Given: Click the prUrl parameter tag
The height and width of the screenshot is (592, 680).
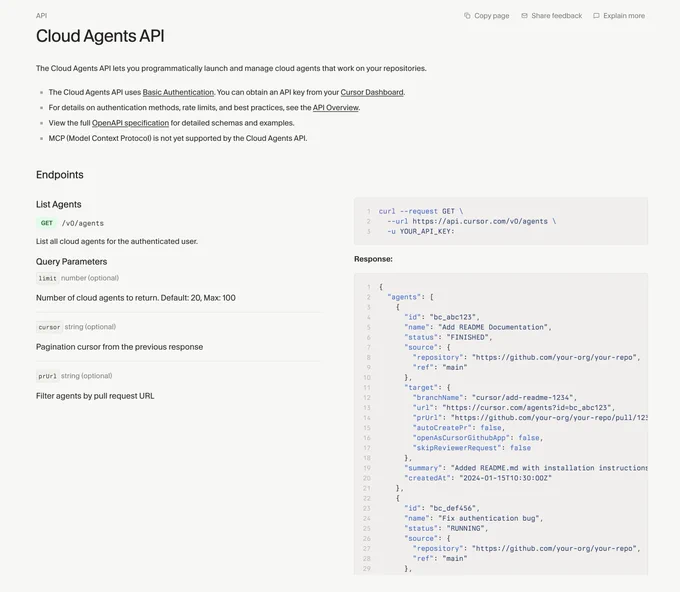Looking at the screenshot, I should point(47,376).
